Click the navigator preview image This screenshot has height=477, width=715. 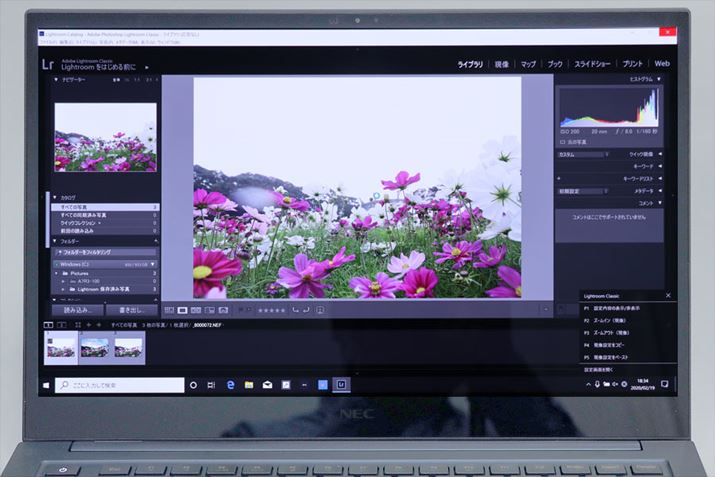click(x=105, y=137)
